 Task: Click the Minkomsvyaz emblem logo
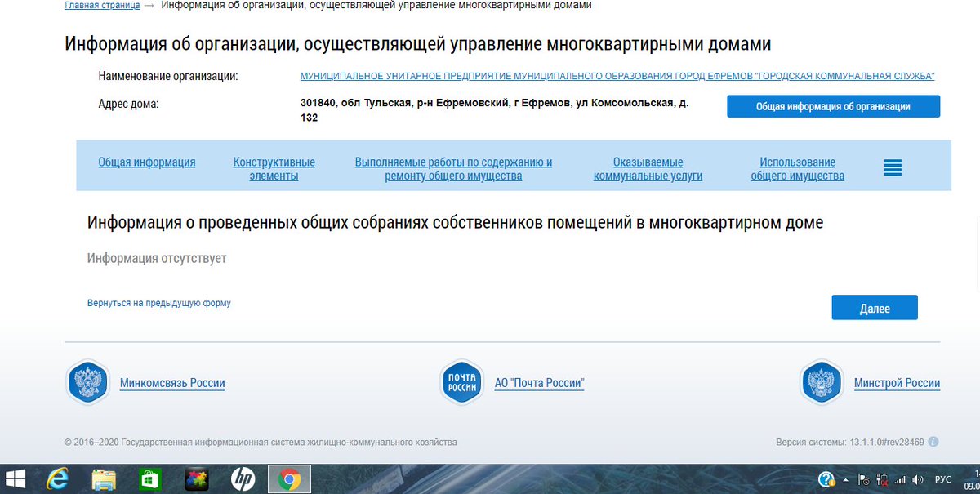click(87, 382)
